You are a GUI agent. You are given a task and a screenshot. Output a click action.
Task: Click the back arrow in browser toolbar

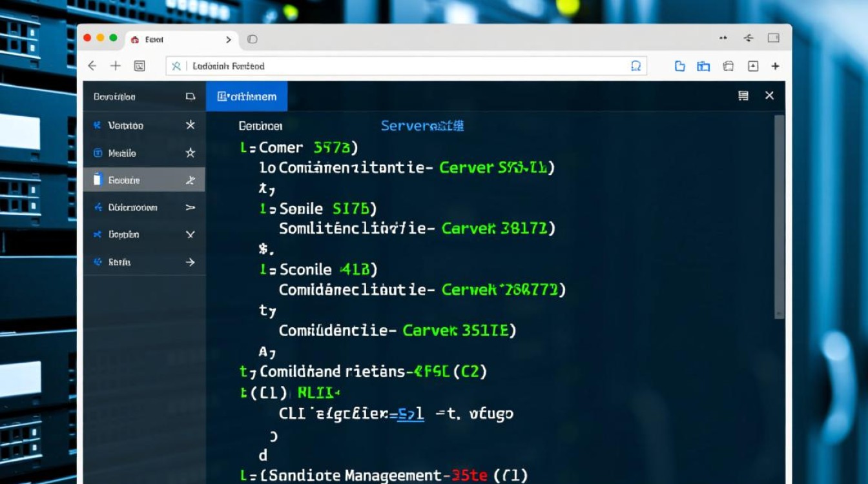click(x=92, y=66)
